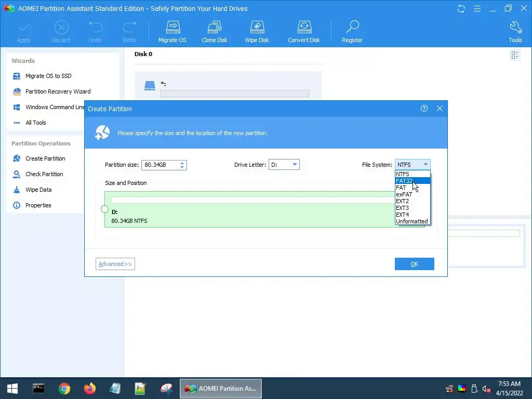Click the Discard toolbar icon
The height and width of the screenshot is (399, 532).
coord(61,28)
